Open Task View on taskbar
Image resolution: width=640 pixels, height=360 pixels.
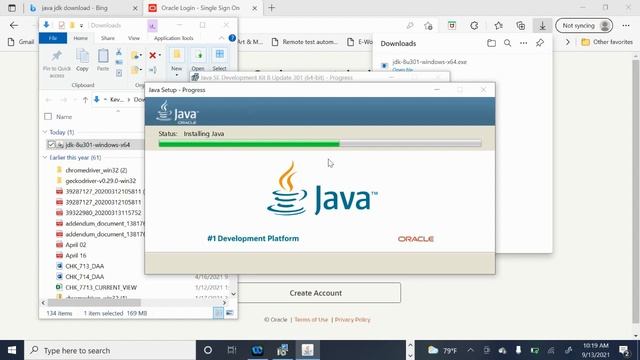[x=232, y=350]
